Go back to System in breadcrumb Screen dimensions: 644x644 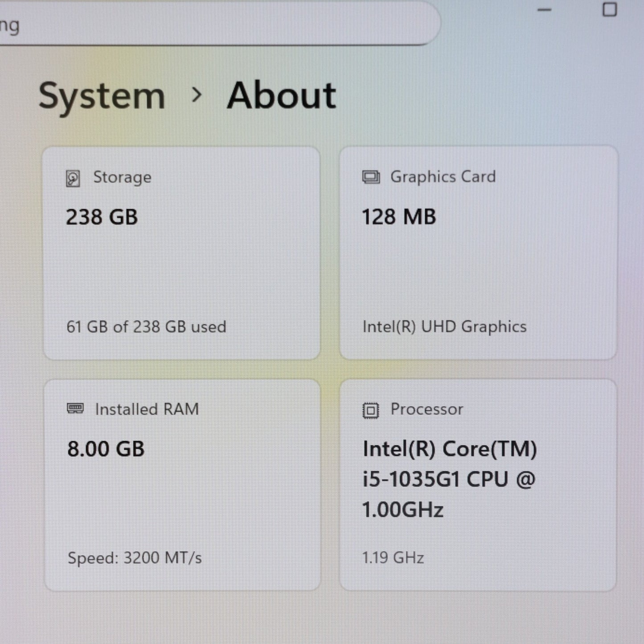pyautogui.click(x=102, y=96)
